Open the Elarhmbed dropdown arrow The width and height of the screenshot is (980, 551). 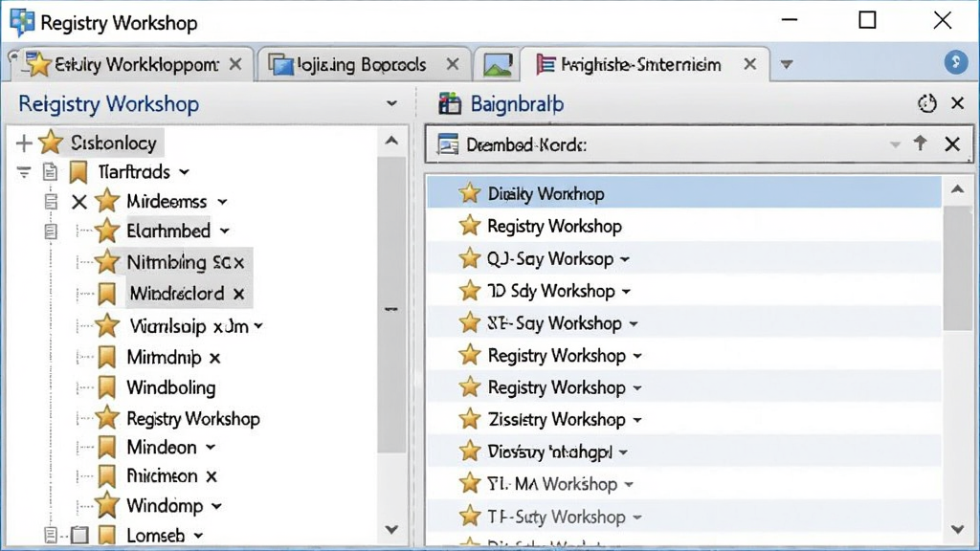coord(224,231)
